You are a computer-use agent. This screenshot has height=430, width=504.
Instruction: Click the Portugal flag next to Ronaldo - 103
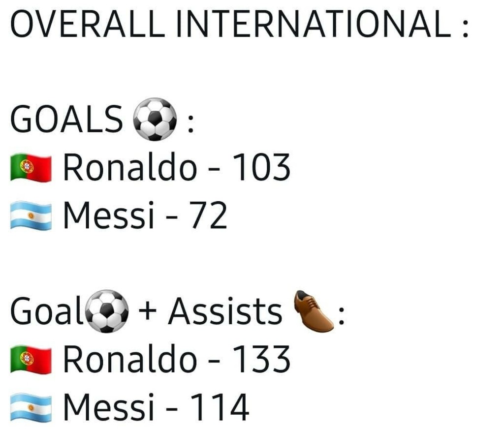pos(31,168)
